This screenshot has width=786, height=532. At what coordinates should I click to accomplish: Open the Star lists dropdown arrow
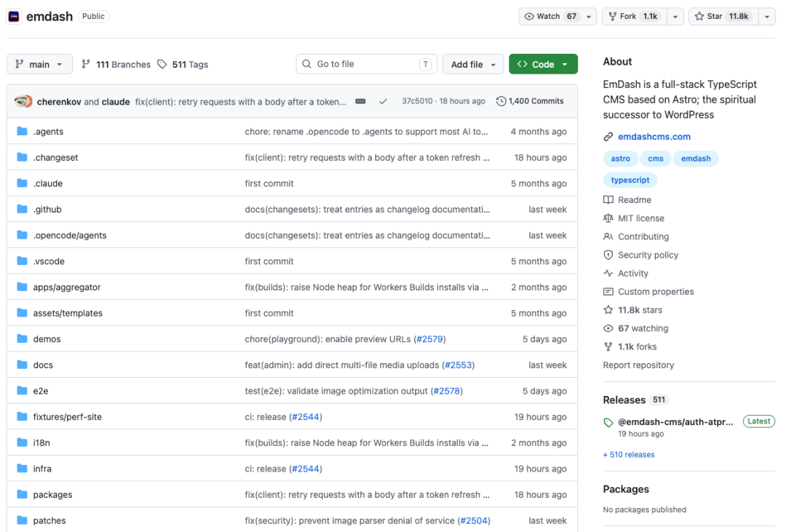coord(767,17)
